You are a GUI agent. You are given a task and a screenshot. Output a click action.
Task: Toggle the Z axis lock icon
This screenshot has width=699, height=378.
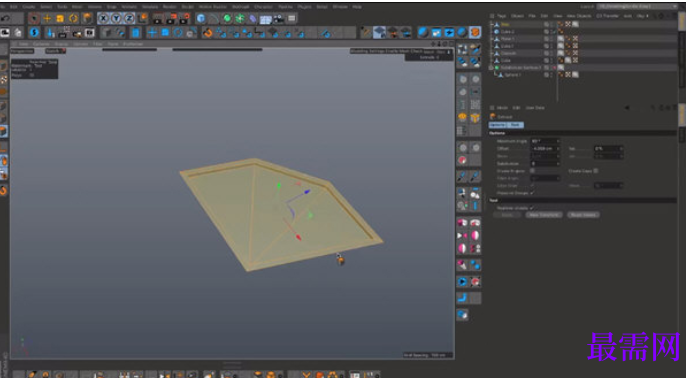(x=129, y=18)
